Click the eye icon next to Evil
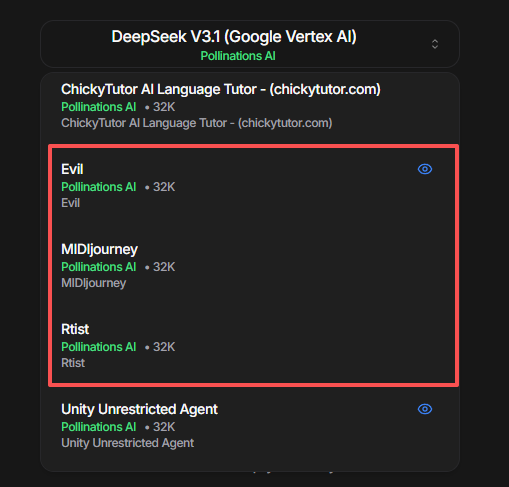Image resolution: width=509 pixels, height=487 pixels. point(425,169)
